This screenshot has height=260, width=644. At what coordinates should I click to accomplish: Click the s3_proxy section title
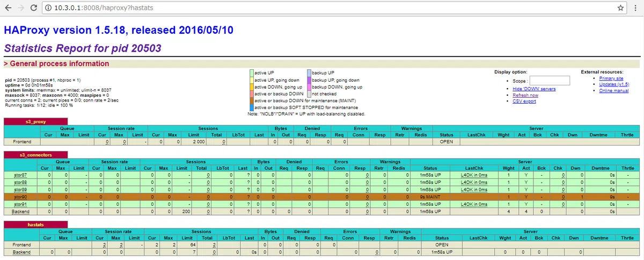[x=36, y=122]
